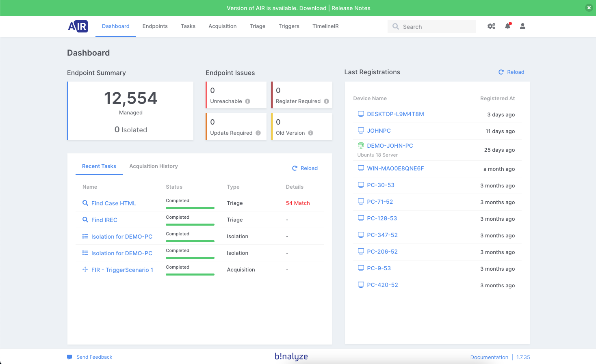
Task: Click the info icon next to Unreachable
Action: tap(247, 101)
